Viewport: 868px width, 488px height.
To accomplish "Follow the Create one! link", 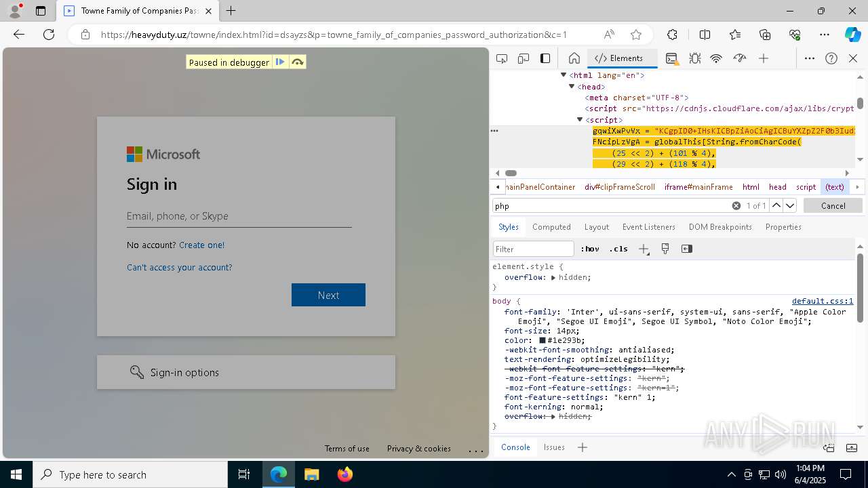I will pos(201,245).
